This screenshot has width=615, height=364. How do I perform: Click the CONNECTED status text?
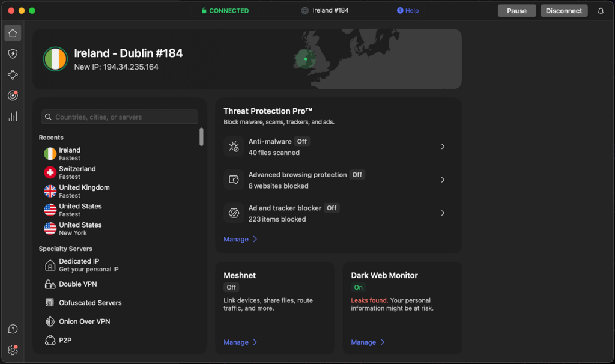pos(229,11)
